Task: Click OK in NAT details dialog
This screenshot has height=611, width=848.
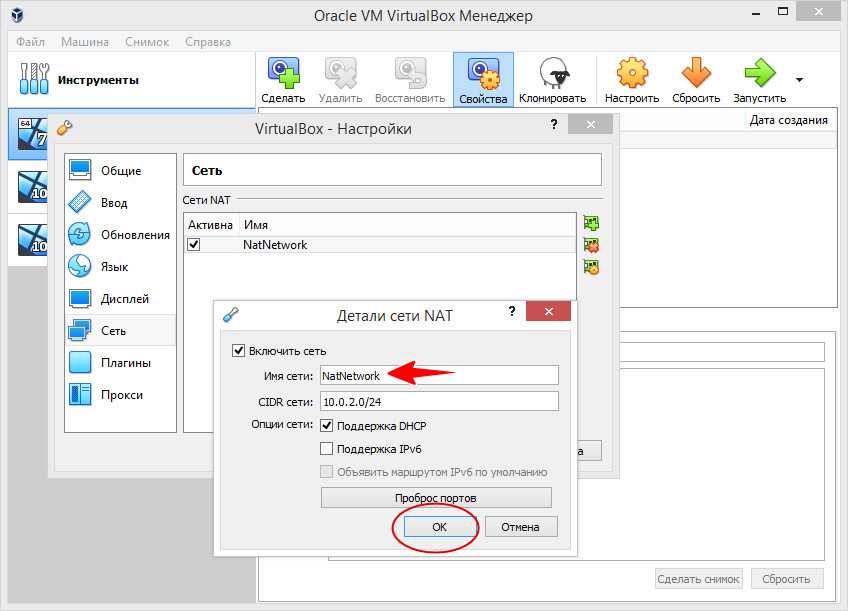Action: pyautogui.click(x=439, y=527)
